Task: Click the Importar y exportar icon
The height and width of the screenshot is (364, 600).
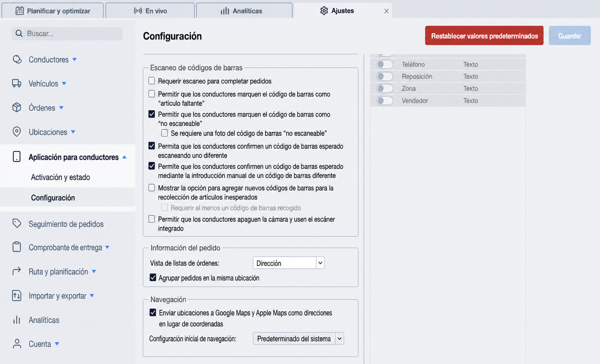Action: (x=16, y=296)
